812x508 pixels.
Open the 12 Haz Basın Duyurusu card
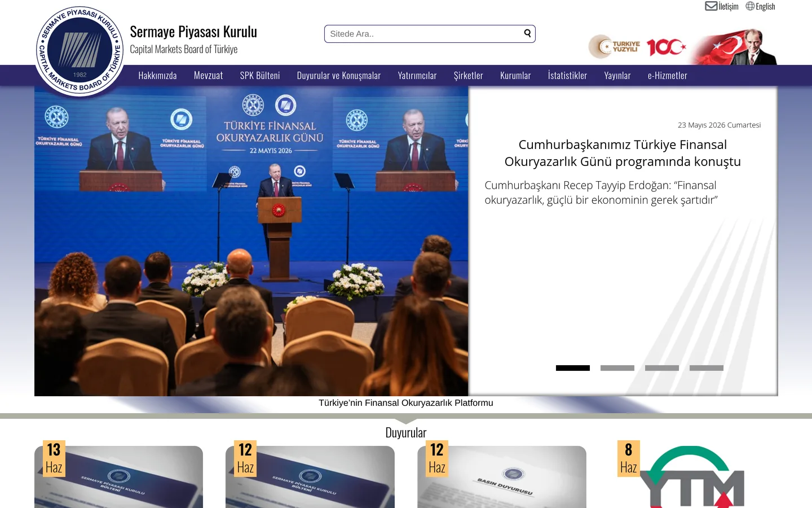point(502,477)
